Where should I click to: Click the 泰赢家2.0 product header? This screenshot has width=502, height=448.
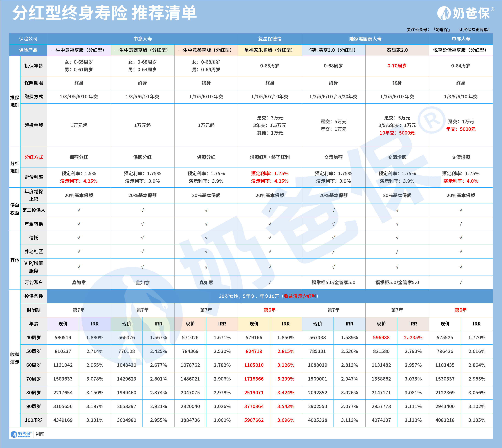coord(397,50)
